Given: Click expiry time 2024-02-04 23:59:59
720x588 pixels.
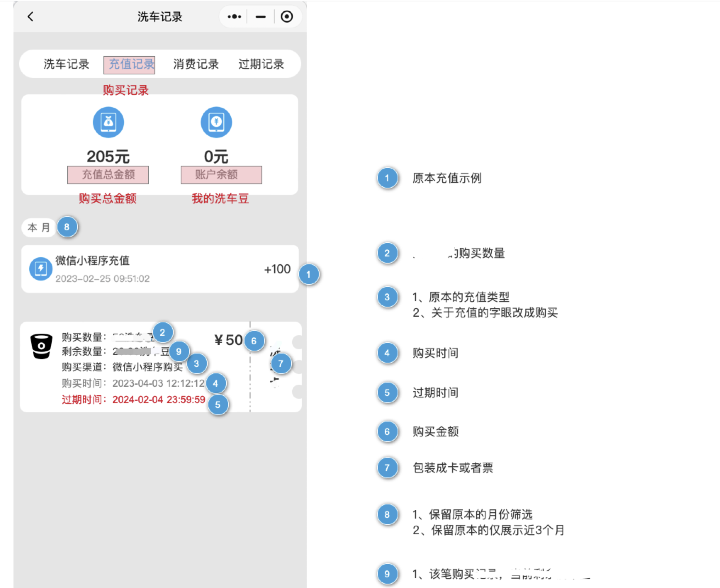Looking at the screenshot, I should [159, 400].
